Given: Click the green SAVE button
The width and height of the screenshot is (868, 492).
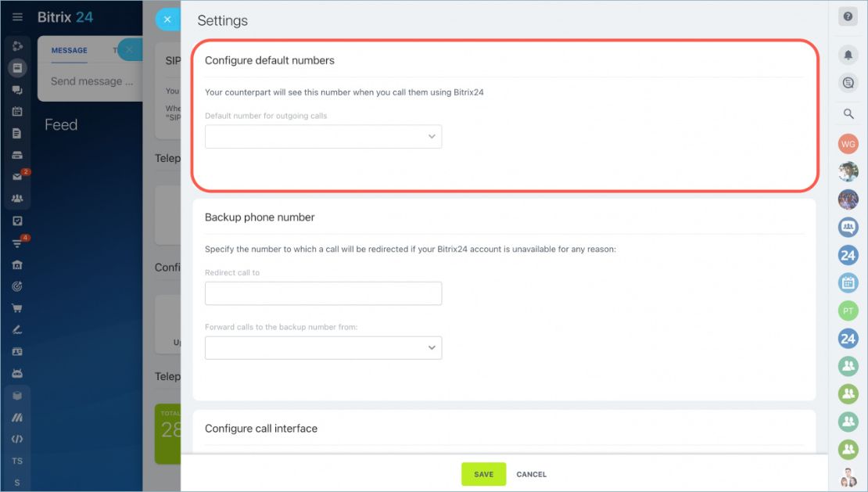Looking at the screenshot, I should [x=483, y=474].
